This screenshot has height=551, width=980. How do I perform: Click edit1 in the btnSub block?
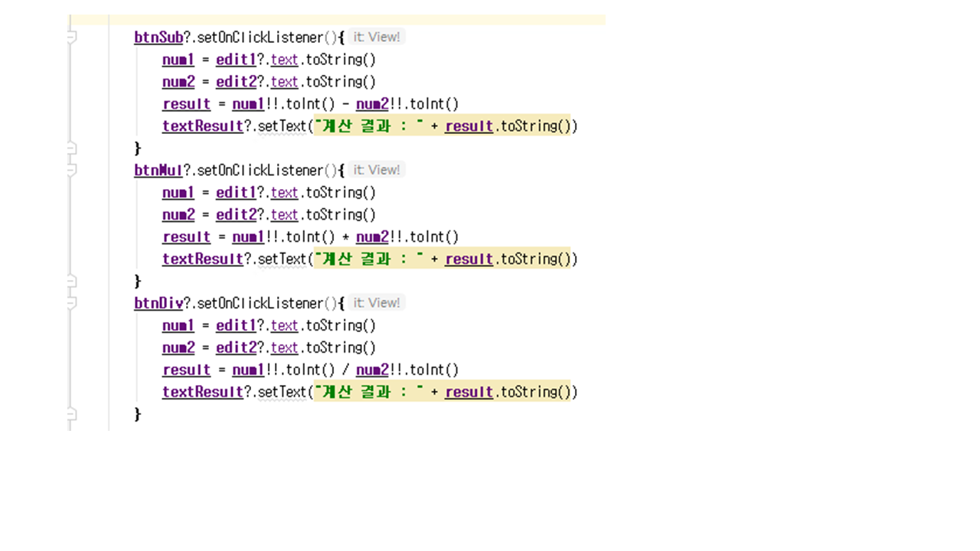pyautogui.click(x=235, y=60)
